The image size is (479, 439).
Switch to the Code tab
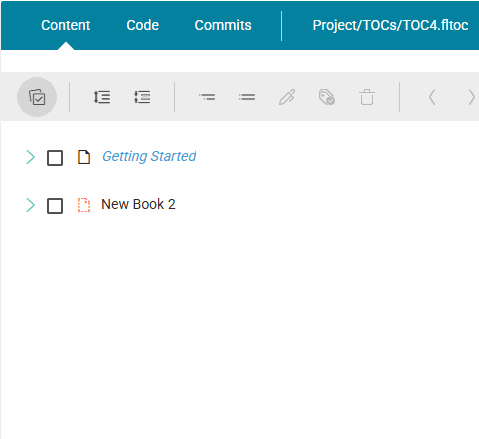pos(143,25)
